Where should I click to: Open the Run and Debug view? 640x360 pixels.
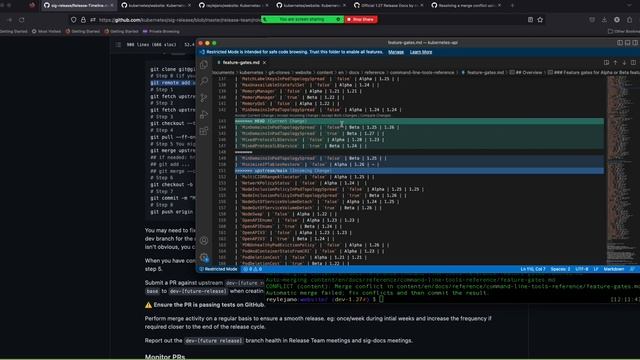point(204,114)
